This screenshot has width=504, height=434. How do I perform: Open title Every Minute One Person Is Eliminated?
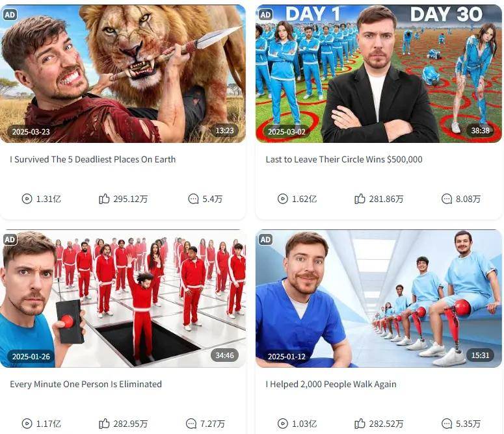(86, 384)
